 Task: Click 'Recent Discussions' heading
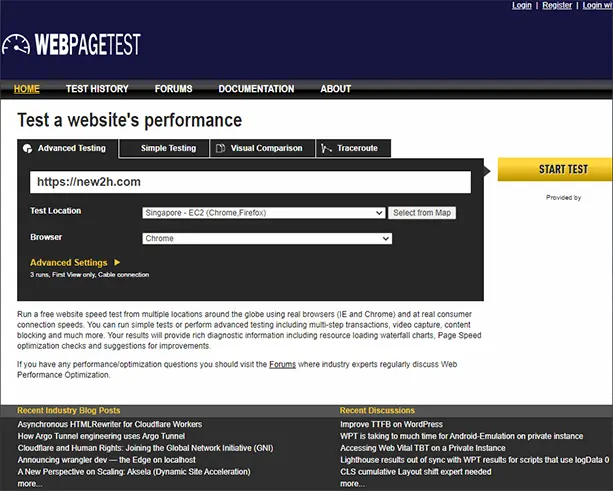(377, 410)
